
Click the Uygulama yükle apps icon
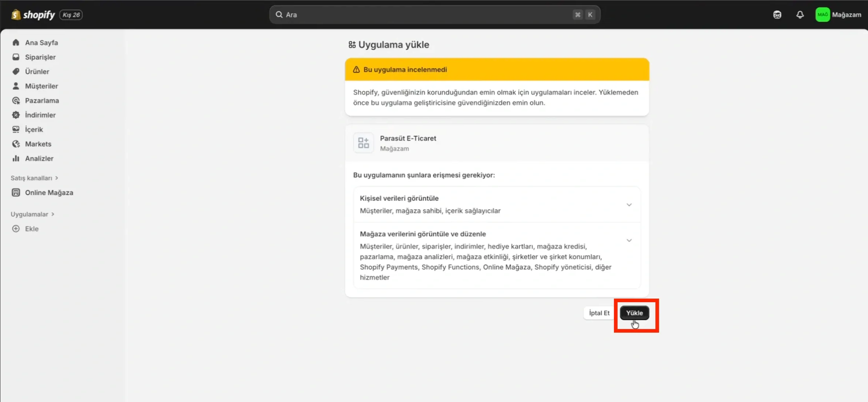(x=352, y=45)
